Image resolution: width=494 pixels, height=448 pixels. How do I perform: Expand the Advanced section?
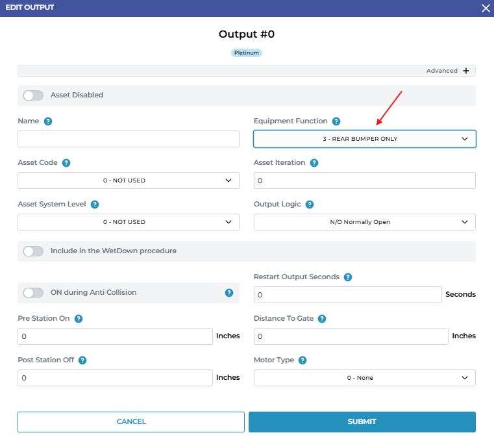[465, 71]
